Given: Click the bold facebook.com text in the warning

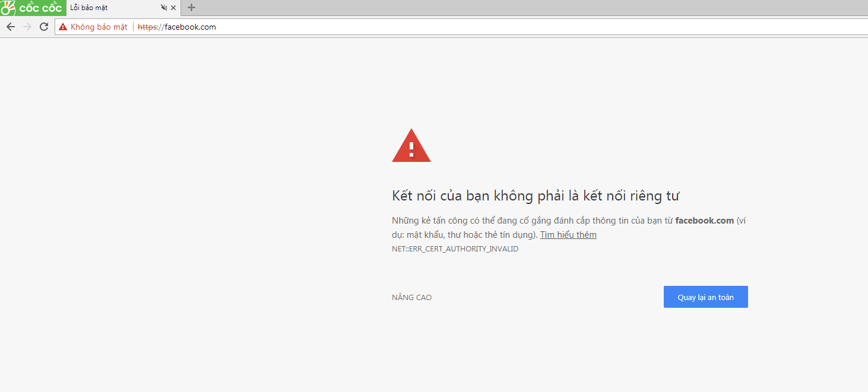Looking at the screenshot, I should pyautogui.click(x=704, y=221).
